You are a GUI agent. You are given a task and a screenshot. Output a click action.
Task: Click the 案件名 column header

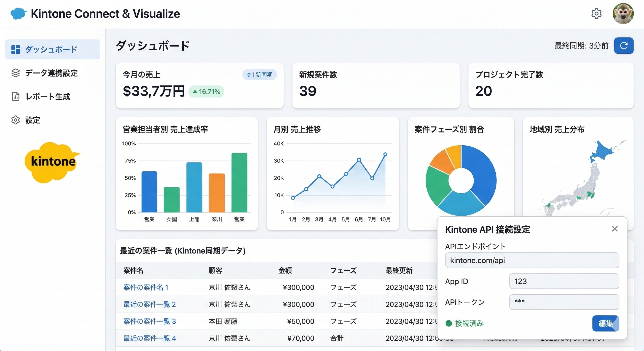click(x=133, y=270)
